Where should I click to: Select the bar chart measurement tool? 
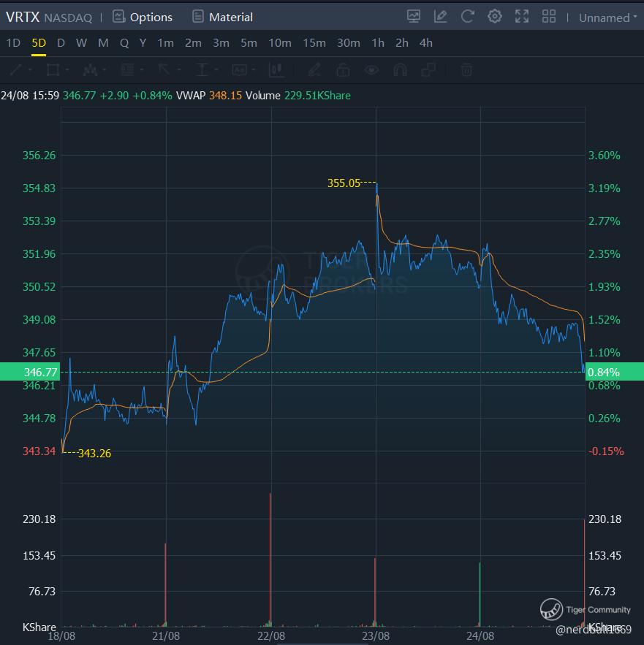(x=276, y=69)
